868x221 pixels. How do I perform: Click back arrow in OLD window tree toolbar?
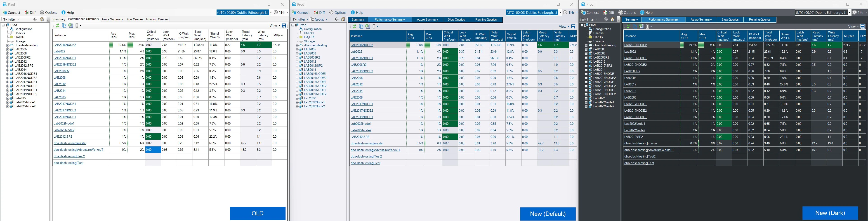(35, 19)
